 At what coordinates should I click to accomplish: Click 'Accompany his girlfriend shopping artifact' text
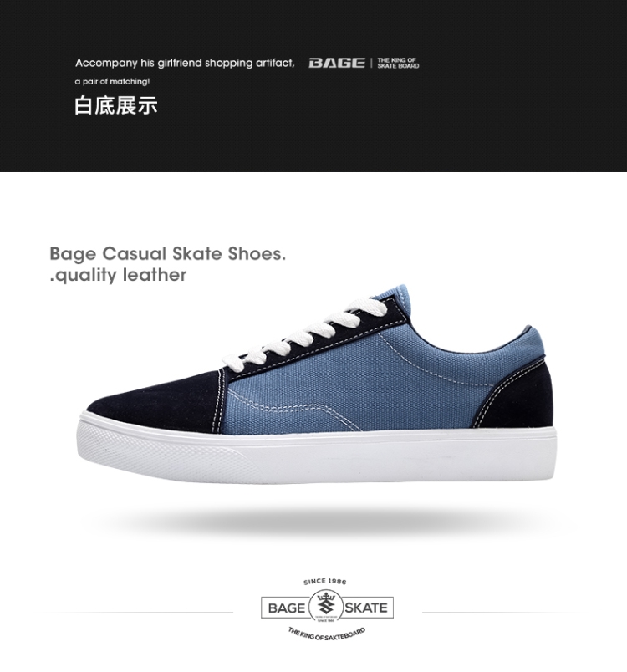(x=185, y=63)
